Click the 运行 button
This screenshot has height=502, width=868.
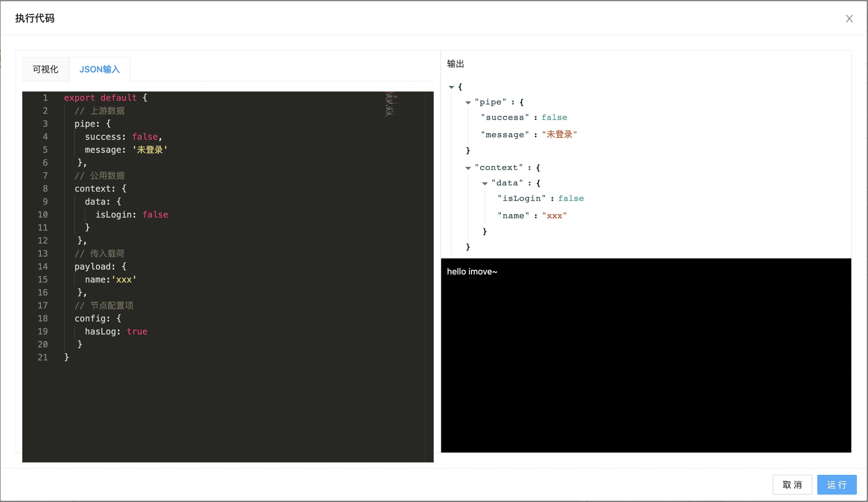click(836, 484)
